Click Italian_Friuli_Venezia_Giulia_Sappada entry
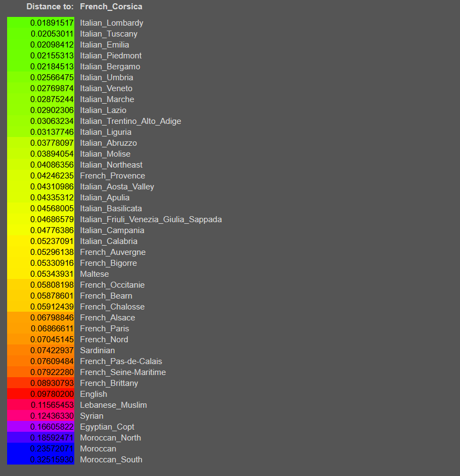This screenshot has width=460, height=476. [151, 220]
